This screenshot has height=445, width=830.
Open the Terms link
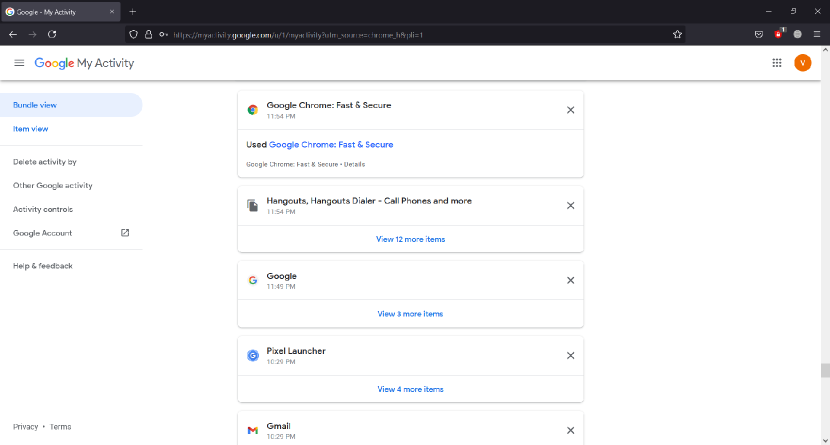60,426
